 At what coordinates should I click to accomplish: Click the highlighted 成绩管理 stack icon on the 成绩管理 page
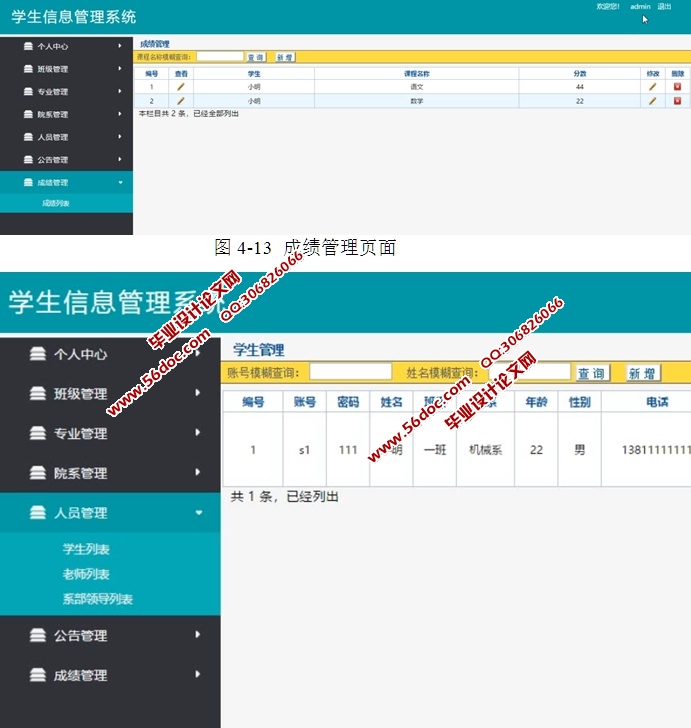[28, 182]
